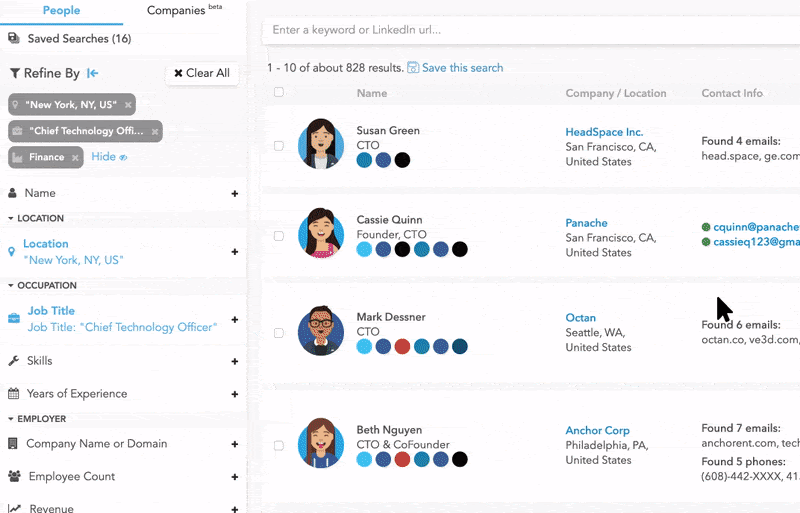Open Saved Searches (16)
Image resolution: width=800 pixels, height=513 pixels.
(79, 39)
